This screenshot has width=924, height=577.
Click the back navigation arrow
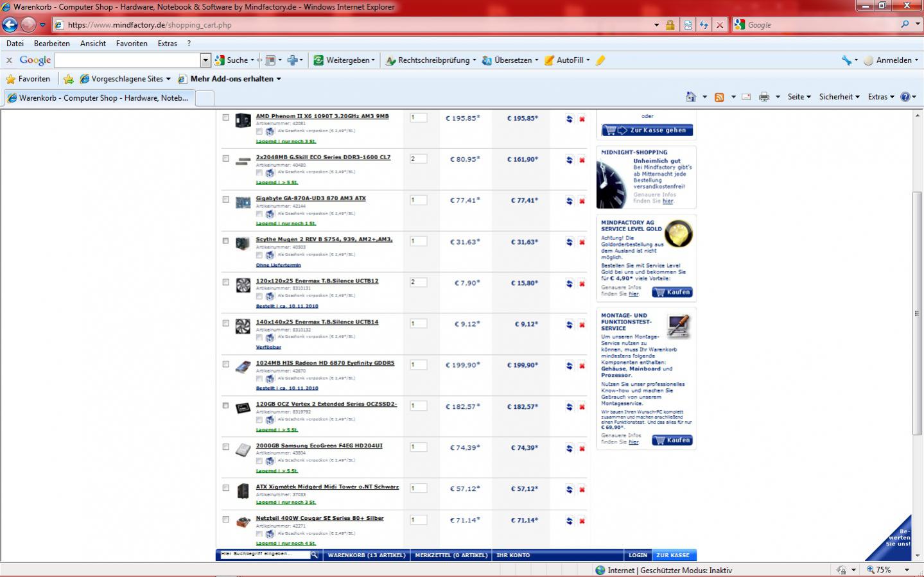[x=10, y=25]
